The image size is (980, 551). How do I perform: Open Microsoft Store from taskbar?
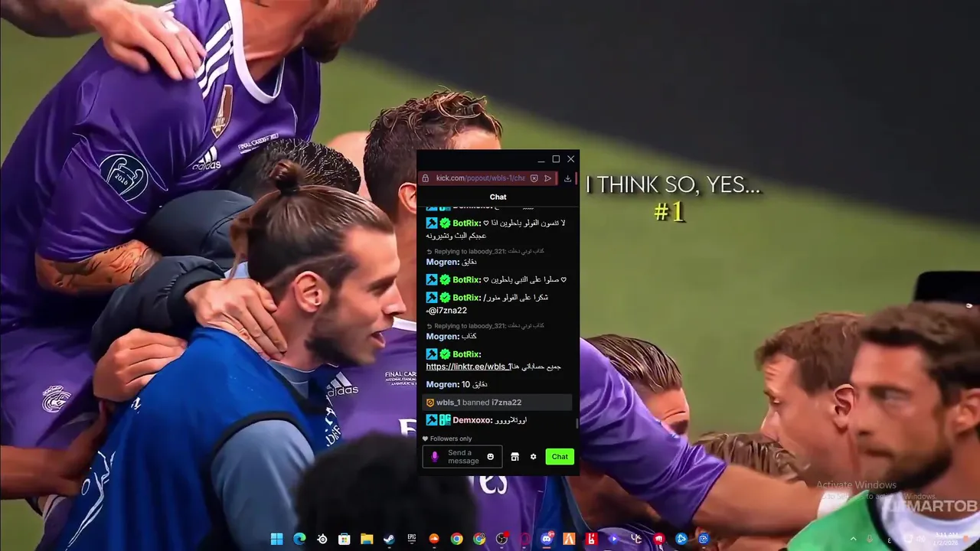pyautogui.click(x=345, y=539)
